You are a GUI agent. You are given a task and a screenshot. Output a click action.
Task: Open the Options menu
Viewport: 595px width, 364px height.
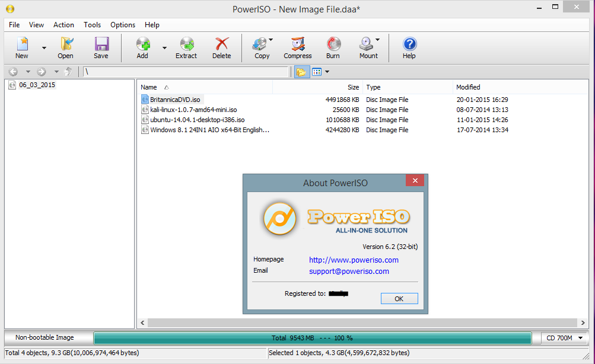[x=123, y=25]
